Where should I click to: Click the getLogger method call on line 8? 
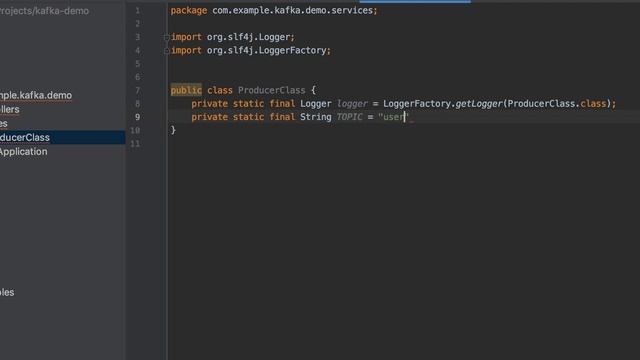[479, 104]
